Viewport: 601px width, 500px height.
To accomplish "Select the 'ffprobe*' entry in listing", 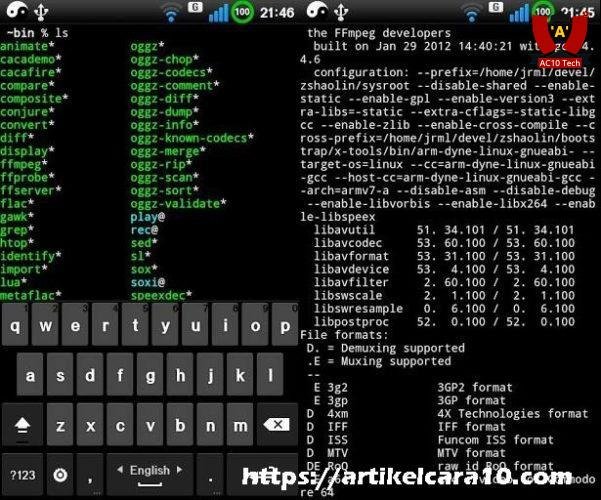I will tap(27, 178).
